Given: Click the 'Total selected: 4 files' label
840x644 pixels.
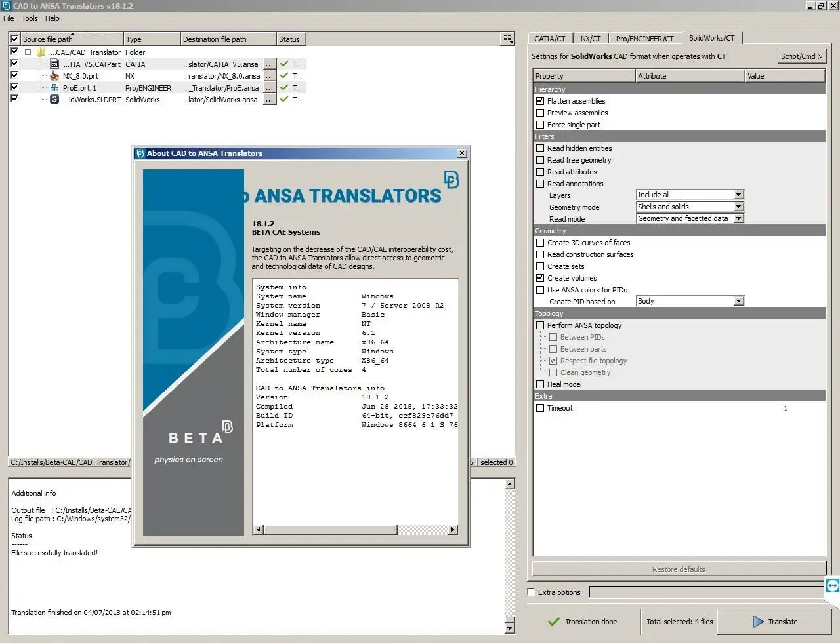Looking at the screenshot, I should pos(679,622).
